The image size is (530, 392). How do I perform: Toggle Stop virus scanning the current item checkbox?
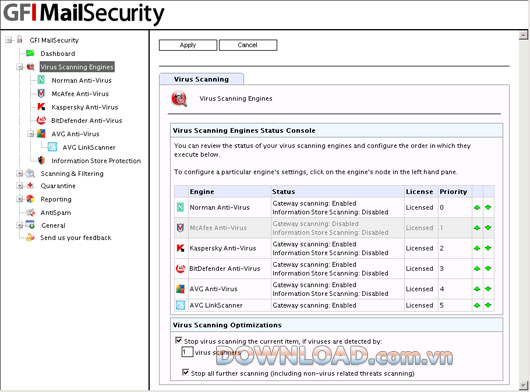click(178, 340)
